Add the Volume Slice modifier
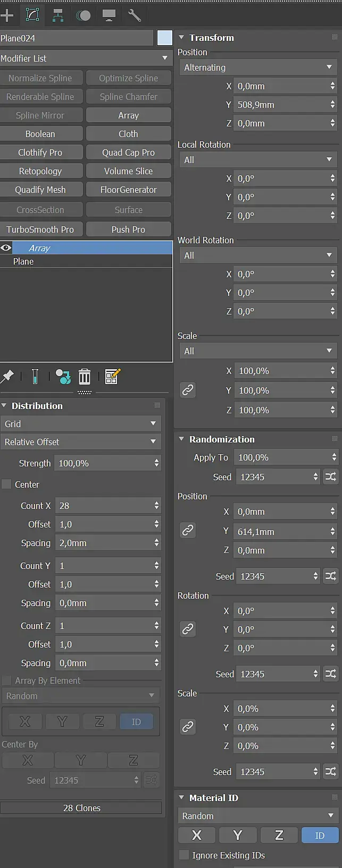342x868 pixels. (x=128, y=171)
